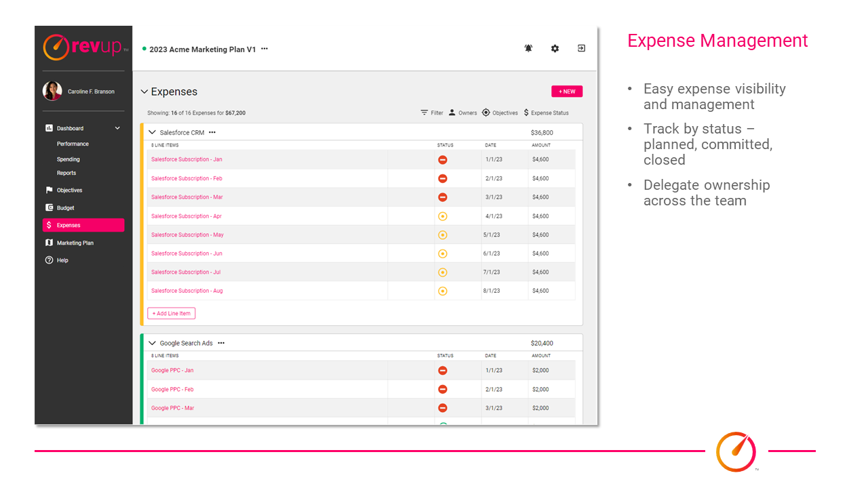Image resolution: width=868 pixels, height=488 pixels.
Task: Click status icon for Salesforce Subscription - Feb
Action: coord(443,179)
